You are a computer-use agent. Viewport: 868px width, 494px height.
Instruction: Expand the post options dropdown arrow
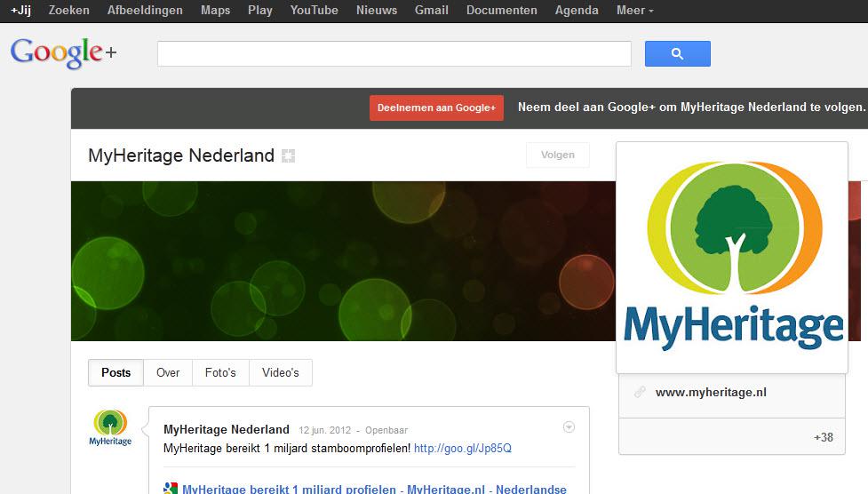(x=569, y=427)
